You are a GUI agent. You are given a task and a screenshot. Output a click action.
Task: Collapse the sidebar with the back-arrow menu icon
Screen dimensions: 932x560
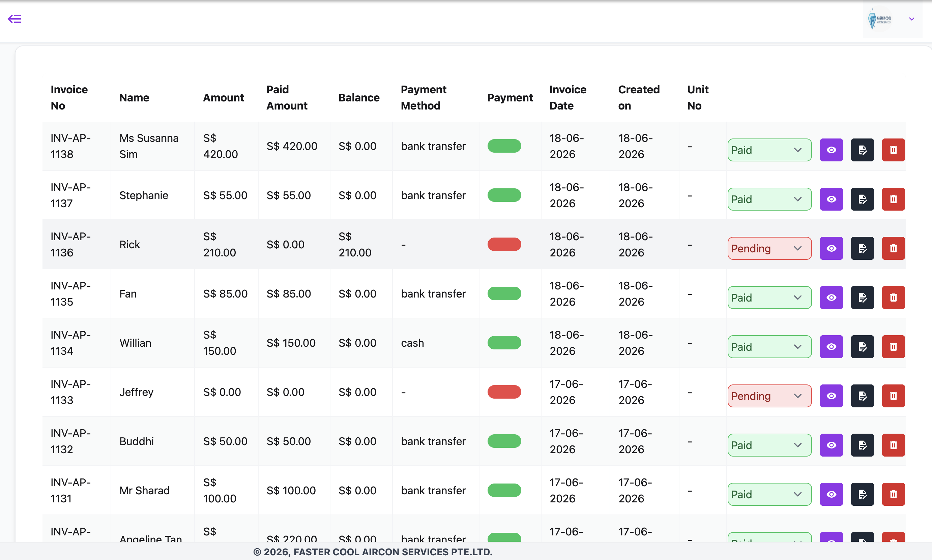tap(14, 19)
